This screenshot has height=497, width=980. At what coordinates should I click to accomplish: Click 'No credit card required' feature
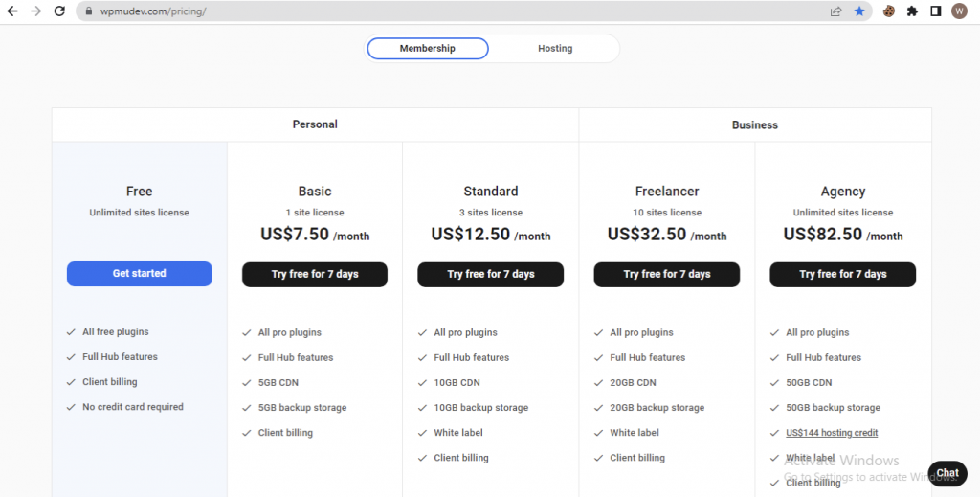(133, 407)
